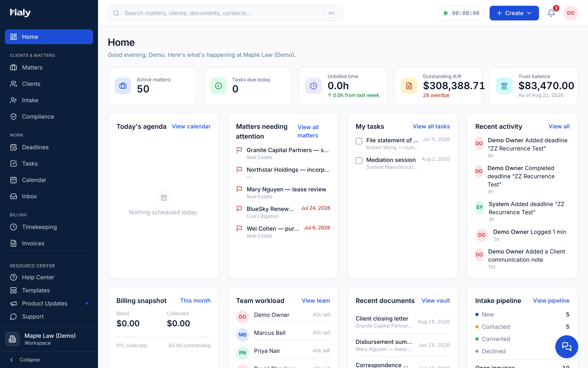This screenshot has height=368, width=588.
Task: Open Deadlines from the sidebar
Action: [49, 147]
